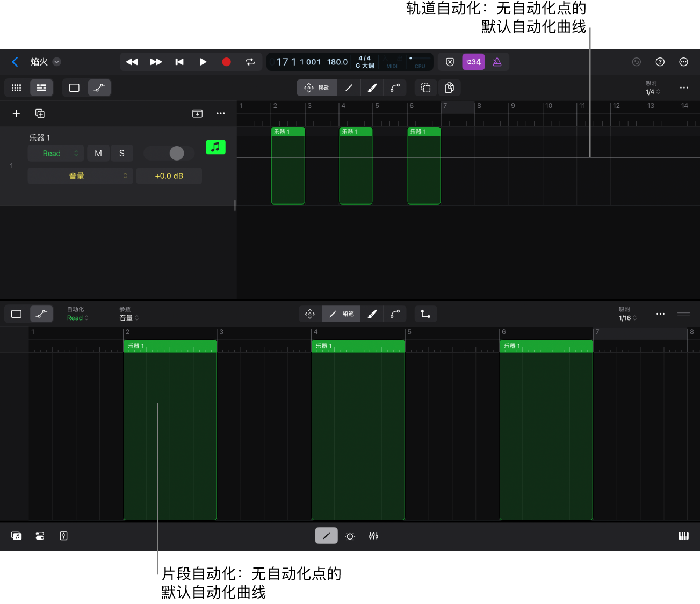Toggle multiple select in the tracks toolbar
This screenshot has width=700, height=604.
tap(426, 88)
